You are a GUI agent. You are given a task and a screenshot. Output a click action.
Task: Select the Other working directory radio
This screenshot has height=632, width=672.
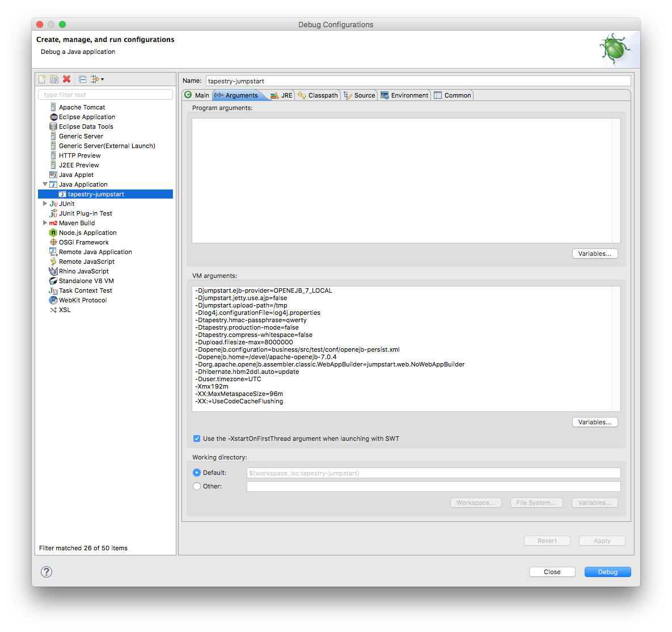(197, 486)
